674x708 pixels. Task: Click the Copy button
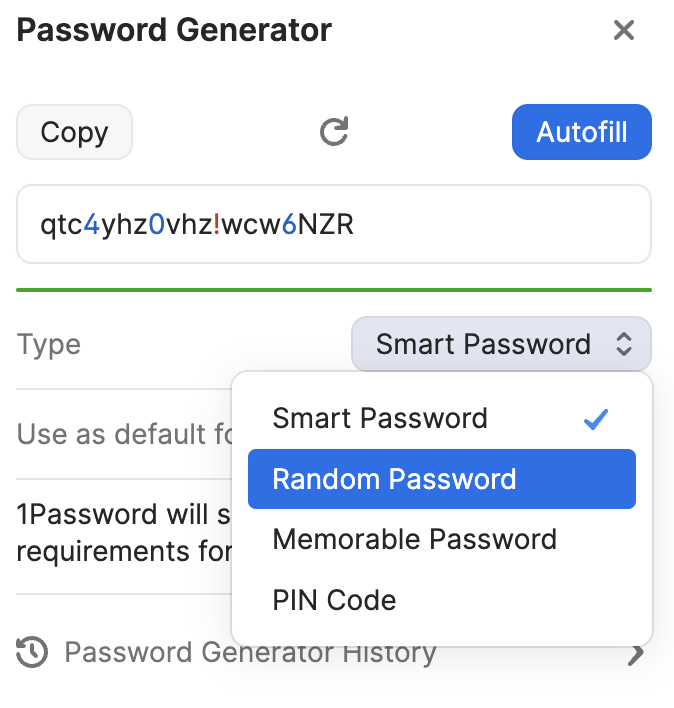click(74, 132)
